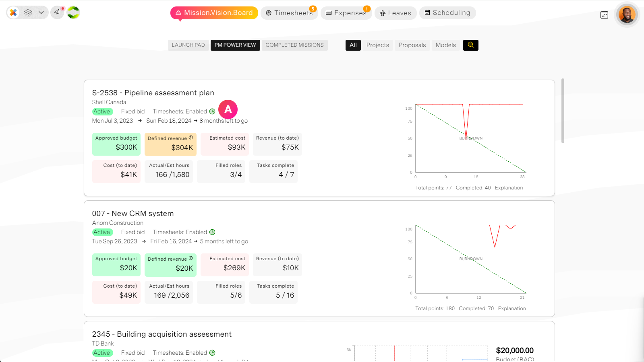The image size is (644, 362).
Task: Click Revenue (to date) $10K tile
Action: [277, 265]
